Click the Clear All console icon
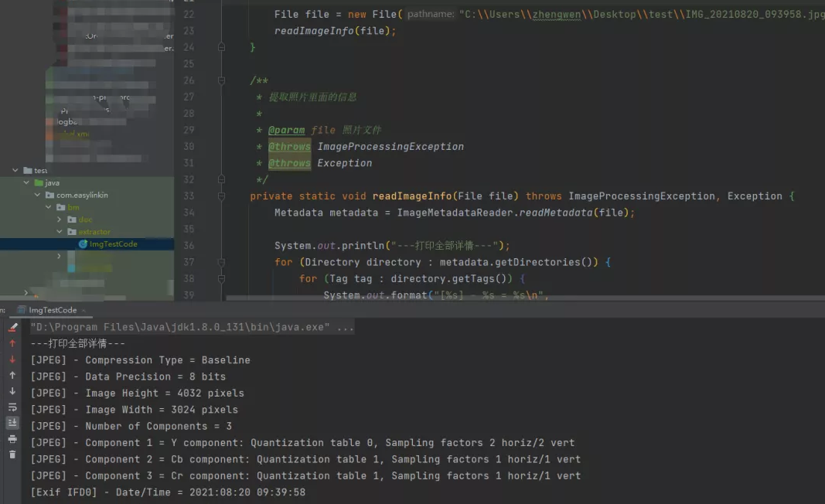 (x=12, y=327)
